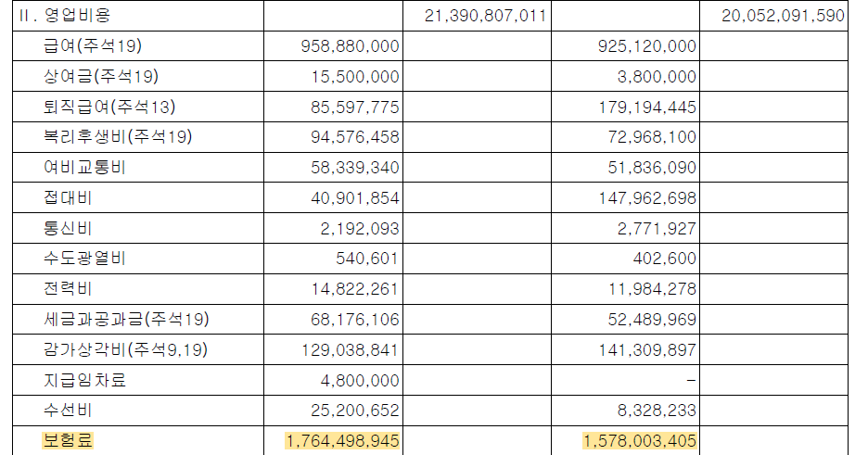Click the 129,038,841 depreciation amount
Screen dimensions: 868x455
point(350,350)
